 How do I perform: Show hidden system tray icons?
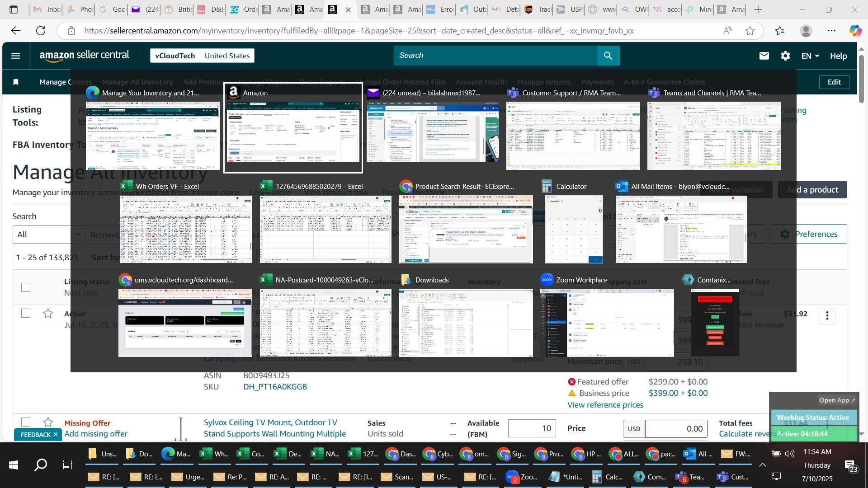762,465
